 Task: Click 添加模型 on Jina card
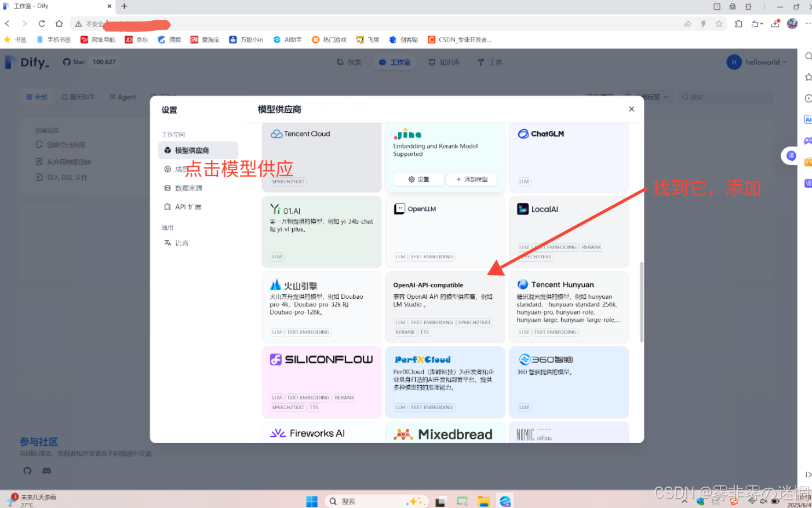coord(471,180)
